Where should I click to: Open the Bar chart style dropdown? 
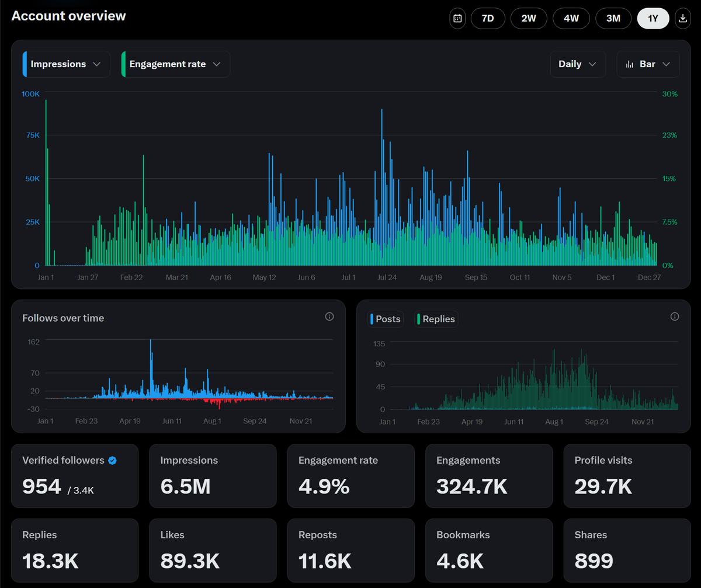[x=648, y=64]
